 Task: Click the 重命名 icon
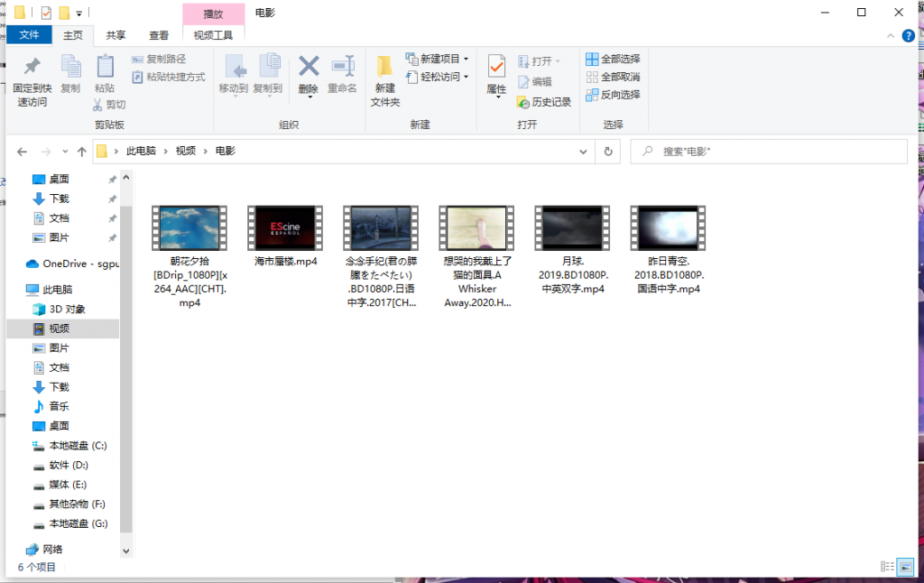coord(342,66)
